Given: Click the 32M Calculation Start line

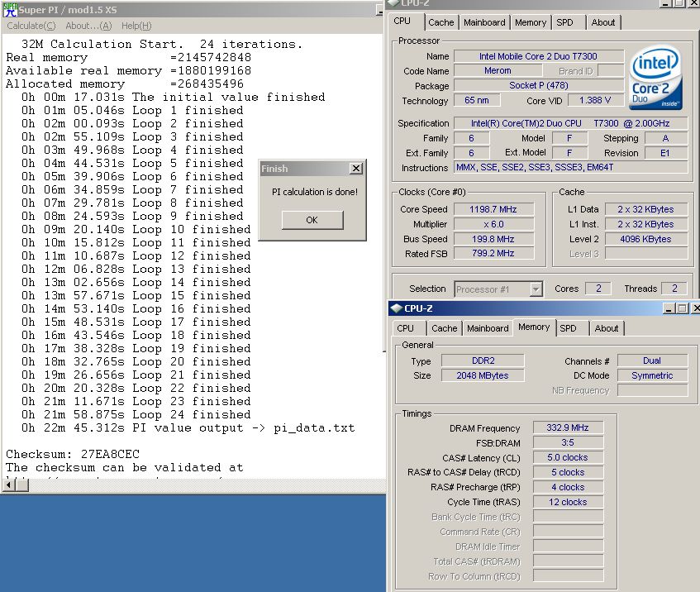Looking at the screenshot, I should point(162,44).
